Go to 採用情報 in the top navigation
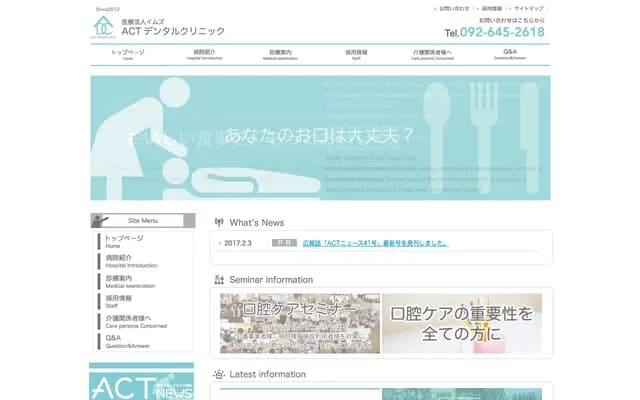The height and width of the screenshot is (400, 640). coord(356,54)
